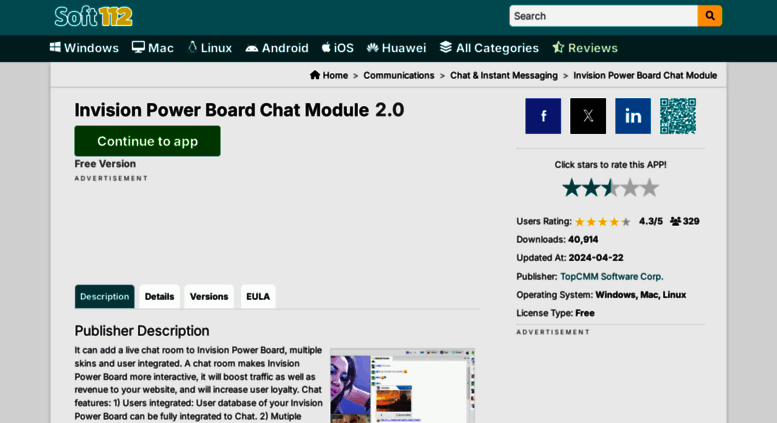Open the EULA tab

(x=258, y=296)
